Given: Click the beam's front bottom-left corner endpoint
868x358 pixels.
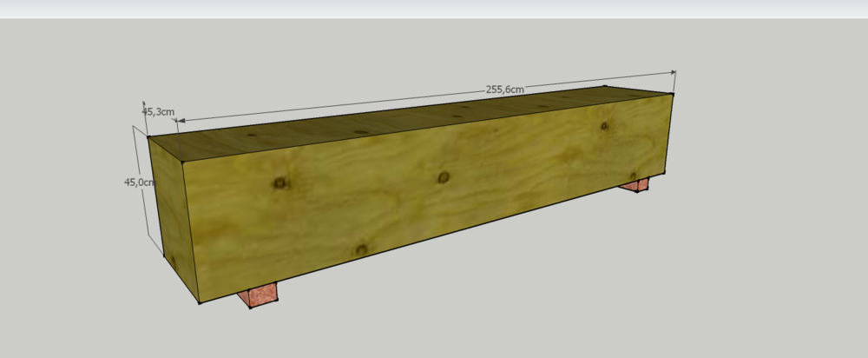Looking at the screenshot, I should click(200, 303).
